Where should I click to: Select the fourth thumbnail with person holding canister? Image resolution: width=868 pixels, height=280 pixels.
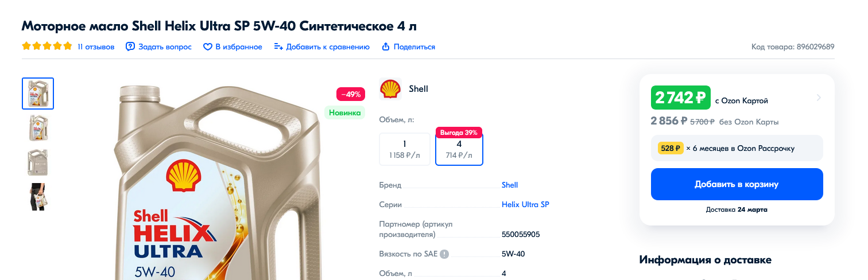pyautogui.click(x=38, y=197)
